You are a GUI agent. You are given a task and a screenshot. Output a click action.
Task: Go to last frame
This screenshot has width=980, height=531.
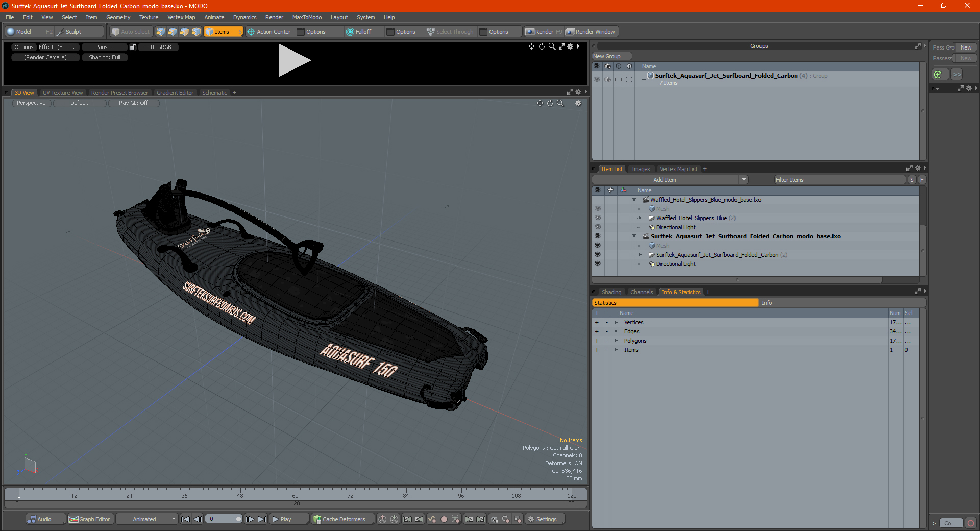click(x=262, y=519)
